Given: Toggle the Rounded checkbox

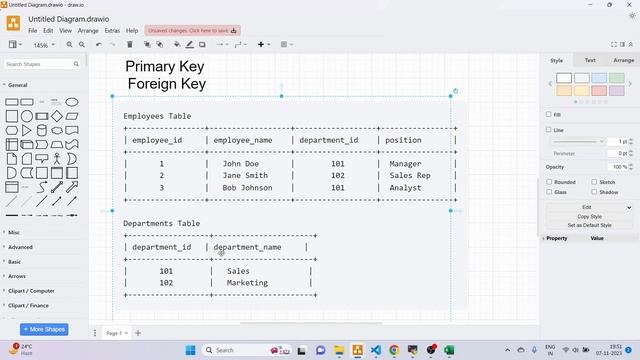Looking at the screenshot, I should 549,182.
